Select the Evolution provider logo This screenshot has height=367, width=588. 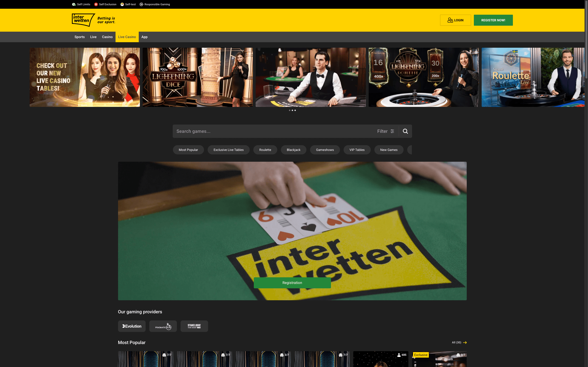pyautogui.click(x=132, y=326)
